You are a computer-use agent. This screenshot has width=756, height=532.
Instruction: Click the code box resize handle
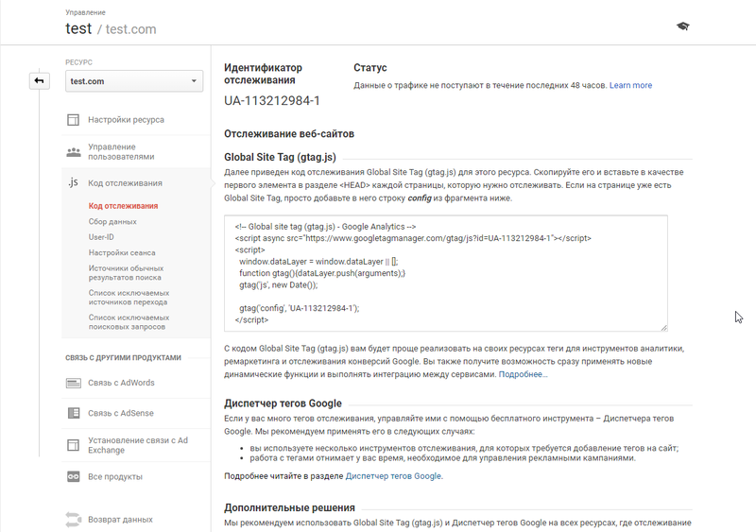pos(664,328)
